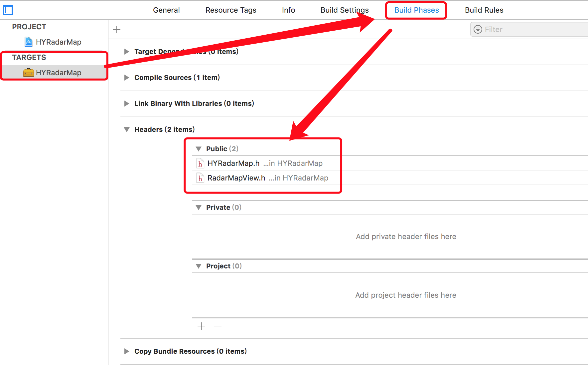The width and height of the screenshot is (588, 365).
Task: Remove header with the minus button
Action: [218, 326]
